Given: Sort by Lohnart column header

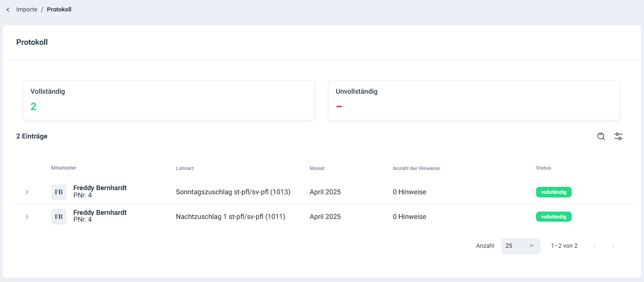Looking at the screenshot, I should click(185, 168).
